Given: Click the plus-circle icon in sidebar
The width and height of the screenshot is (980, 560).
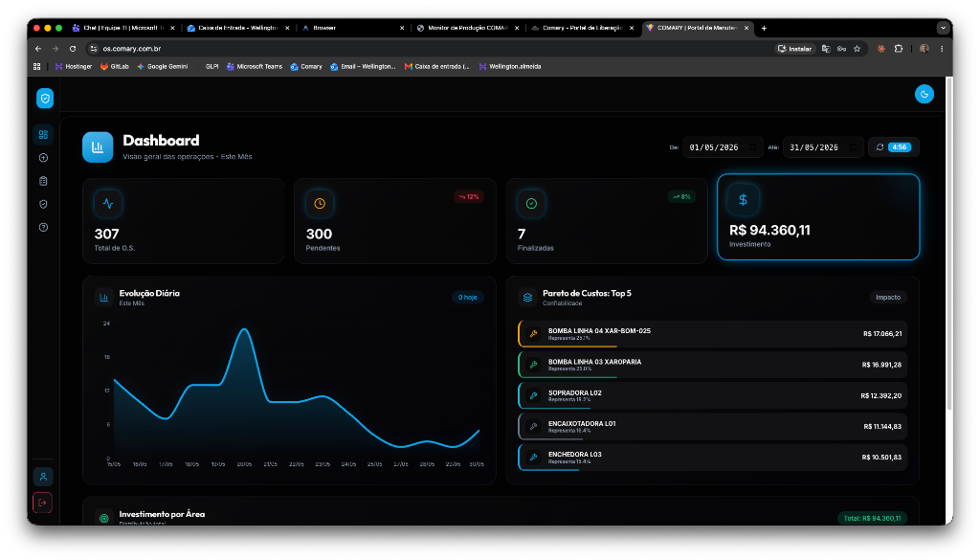Looking at the screenshot, I should (43, 158).
